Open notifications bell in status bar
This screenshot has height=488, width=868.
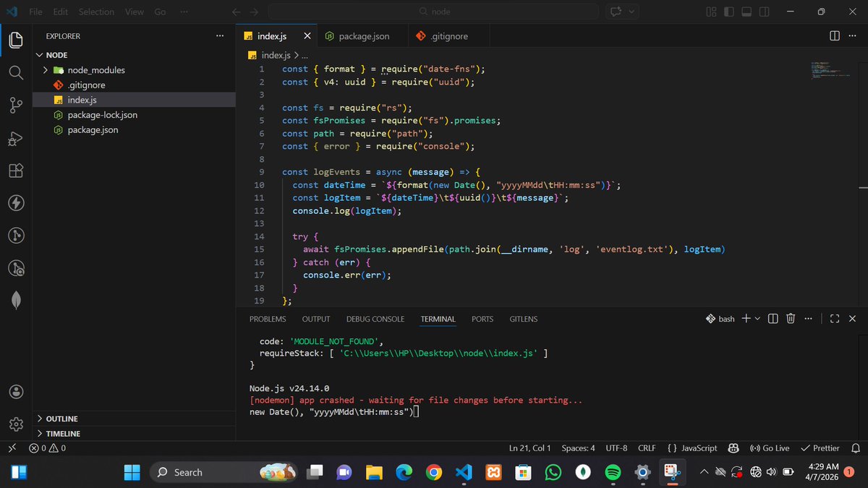(855, 448)
